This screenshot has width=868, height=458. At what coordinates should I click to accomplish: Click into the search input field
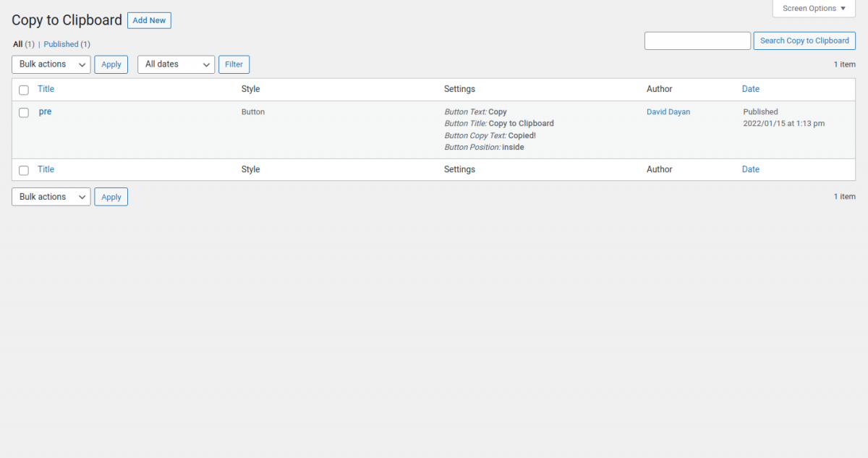point(697,41)
